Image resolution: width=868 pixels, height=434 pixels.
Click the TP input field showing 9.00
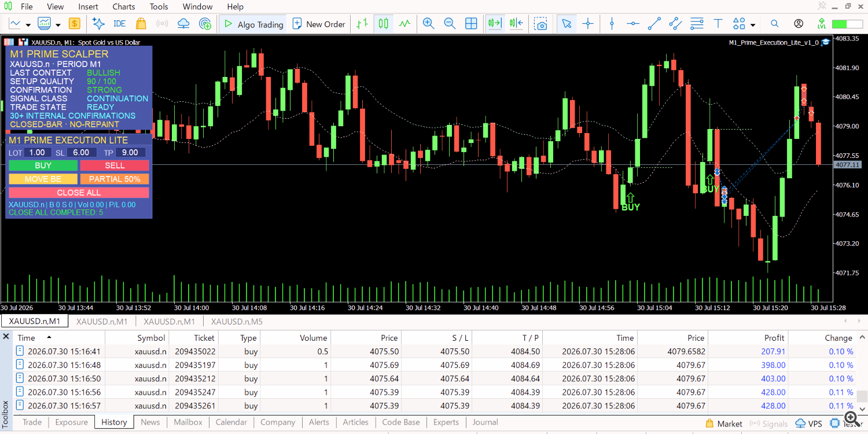tap(130, 152)
